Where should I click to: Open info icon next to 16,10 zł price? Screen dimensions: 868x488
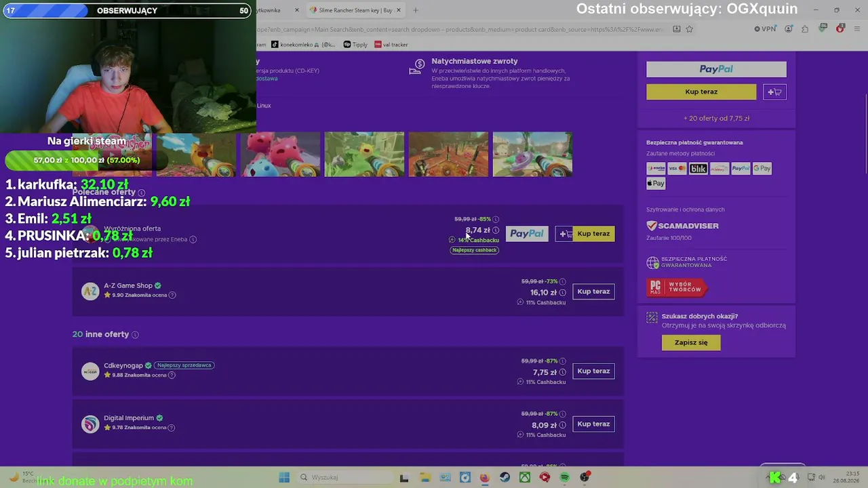coord(562,293)
